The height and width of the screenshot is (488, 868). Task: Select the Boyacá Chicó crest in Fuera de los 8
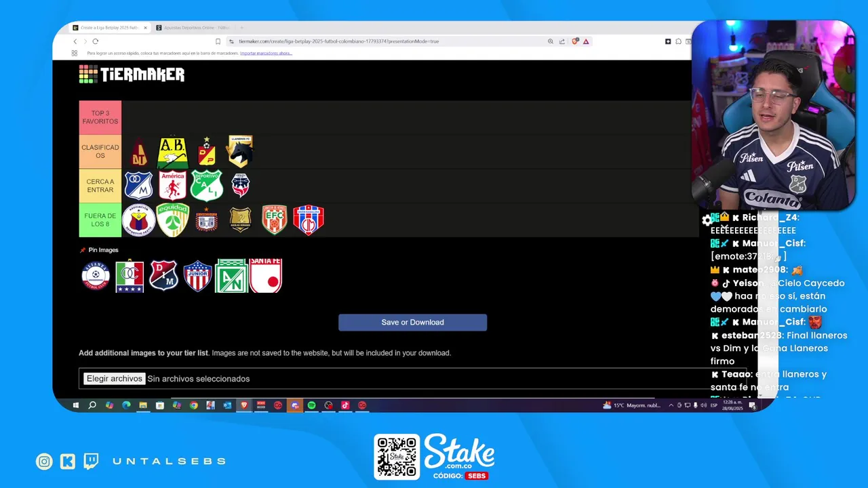coord(206,220)
